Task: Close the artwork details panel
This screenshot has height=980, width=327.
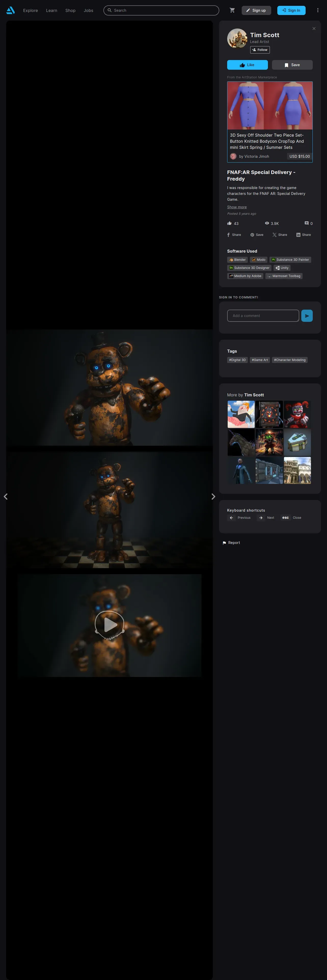Action: (x=314, y=28)
